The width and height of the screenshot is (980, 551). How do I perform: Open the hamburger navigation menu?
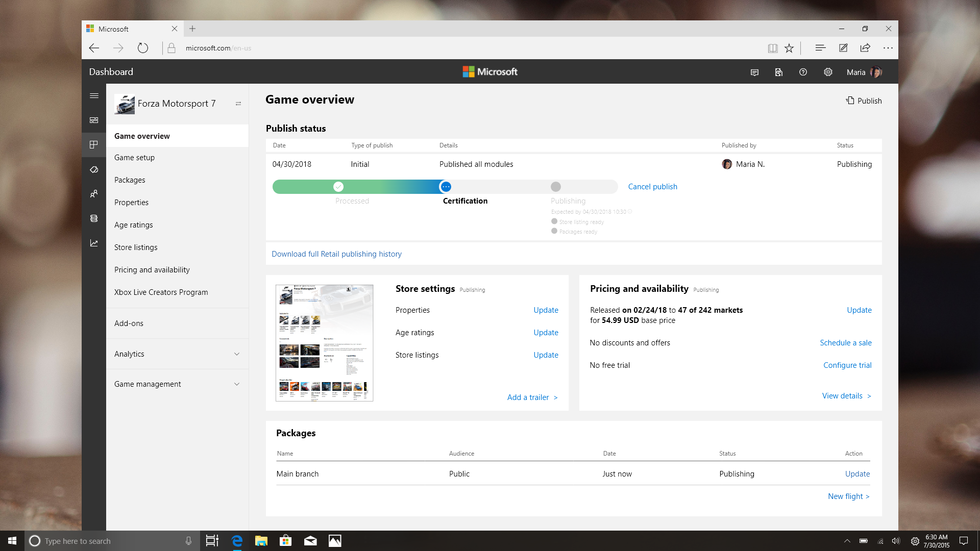94,96
